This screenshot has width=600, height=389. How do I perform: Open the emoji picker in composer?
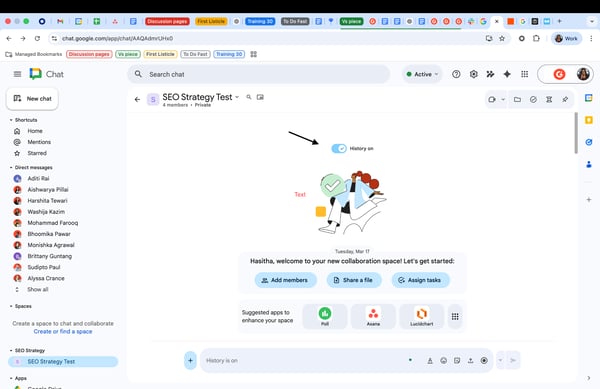click(x=443, y=360)
